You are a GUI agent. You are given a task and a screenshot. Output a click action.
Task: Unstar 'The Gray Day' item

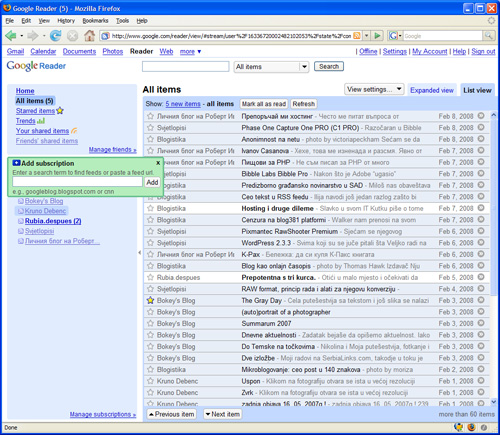150,300
